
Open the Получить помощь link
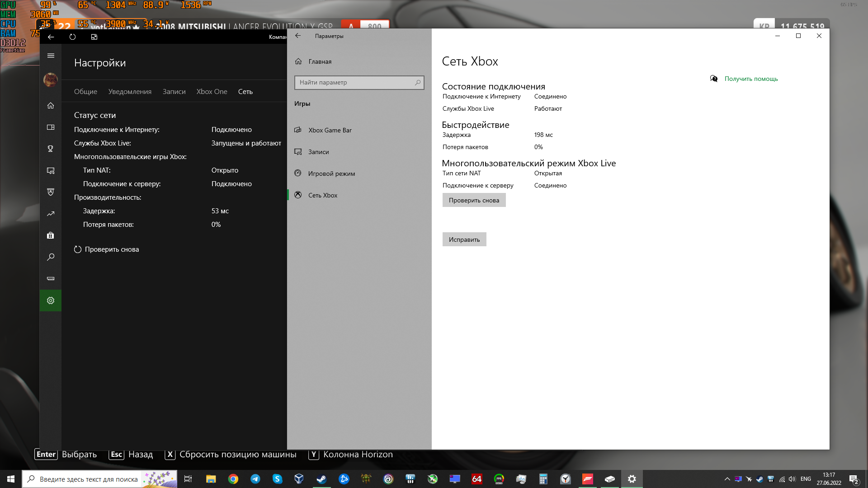coord(751,79)
